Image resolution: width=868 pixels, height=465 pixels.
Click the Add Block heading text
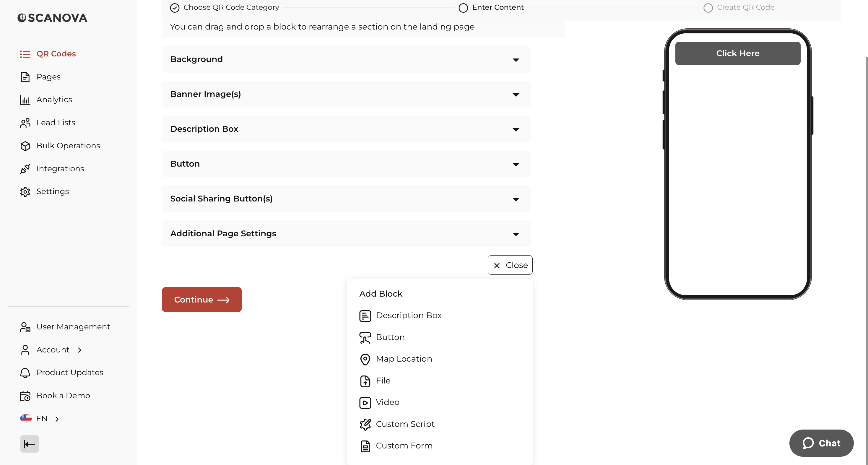[x=381, y=294]
